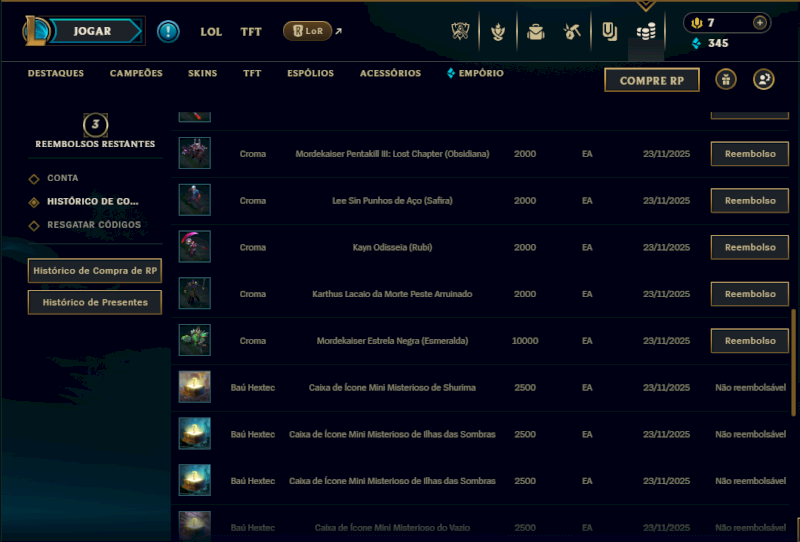800x542 pixels.
Task: Open the collection backpack icon
Action: (x=536, y=32)
